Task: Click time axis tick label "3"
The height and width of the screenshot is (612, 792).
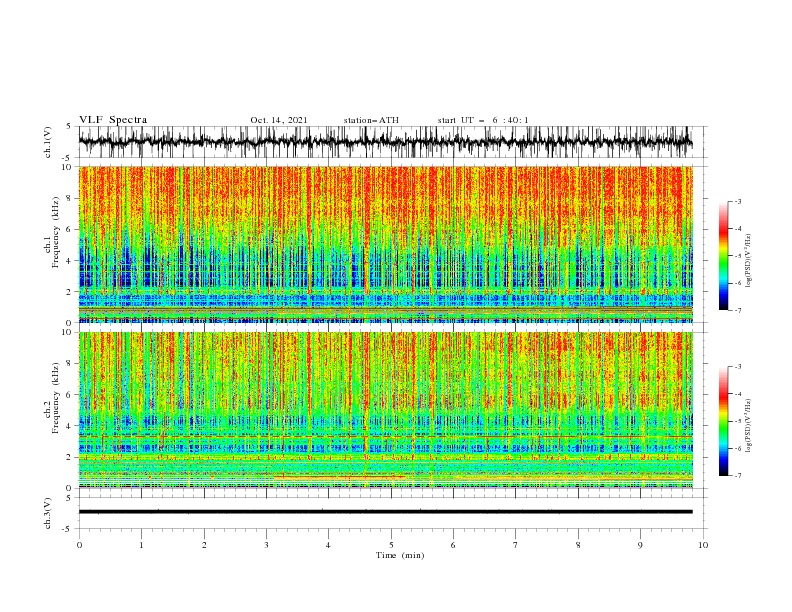Action: (266, 545)
